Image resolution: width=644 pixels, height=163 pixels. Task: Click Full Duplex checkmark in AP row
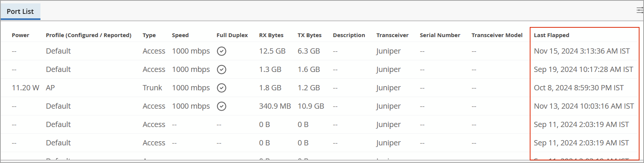pyautogui.click(x=221, y=88)
